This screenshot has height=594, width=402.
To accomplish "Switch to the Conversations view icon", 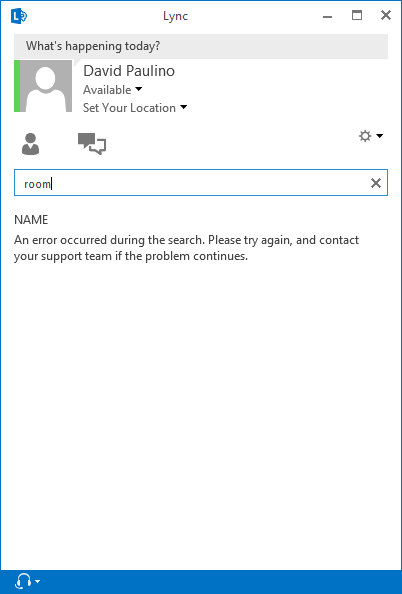I will click(x=92, y=144).
